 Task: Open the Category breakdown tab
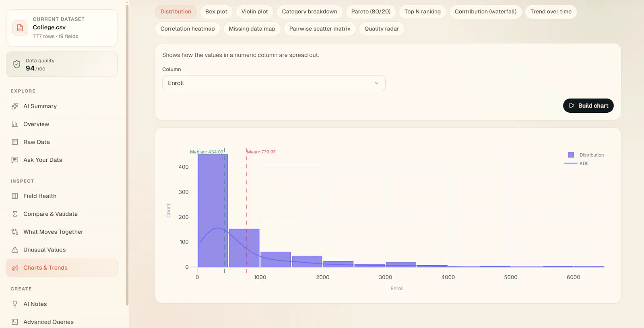point(310,12)
